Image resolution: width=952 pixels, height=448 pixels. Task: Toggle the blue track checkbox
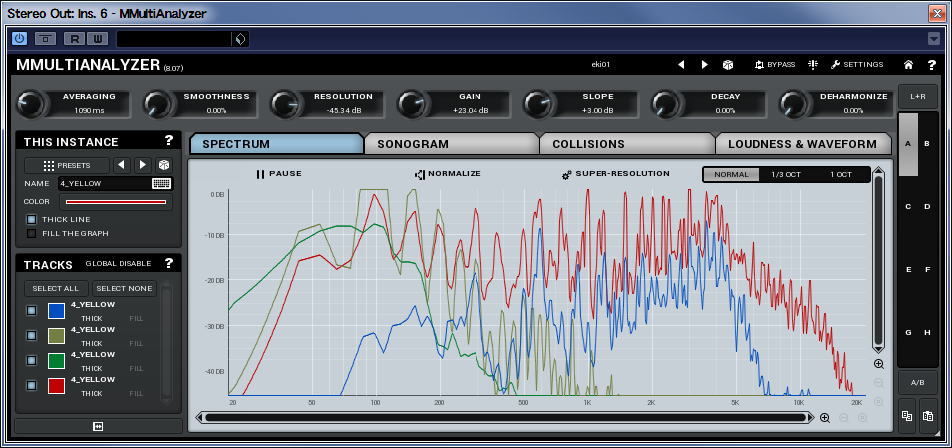click(32, 311)
